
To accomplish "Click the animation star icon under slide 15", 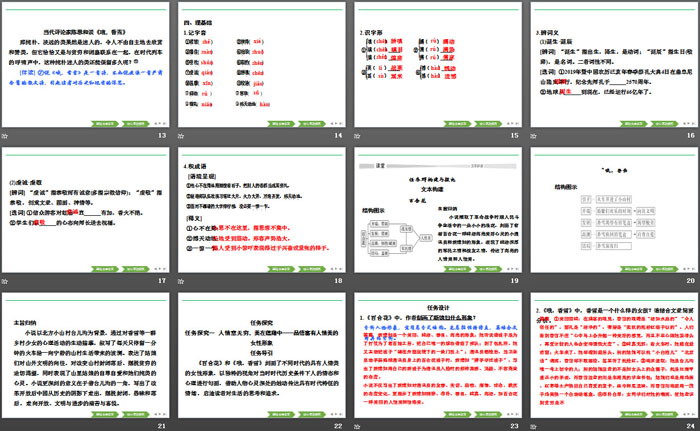I will click(x=358, y=135).
